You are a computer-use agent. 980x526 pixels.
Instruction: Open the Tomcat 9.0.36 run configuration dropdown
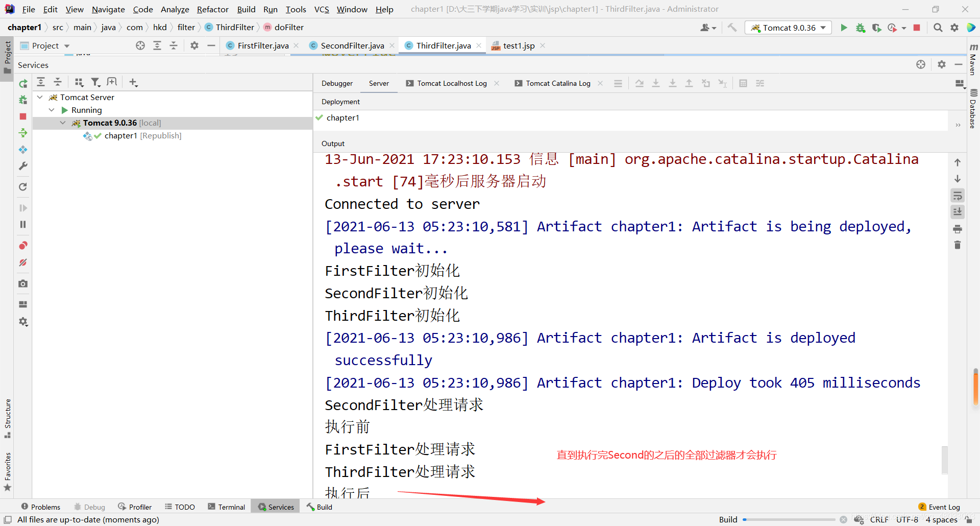coord(788,28)
